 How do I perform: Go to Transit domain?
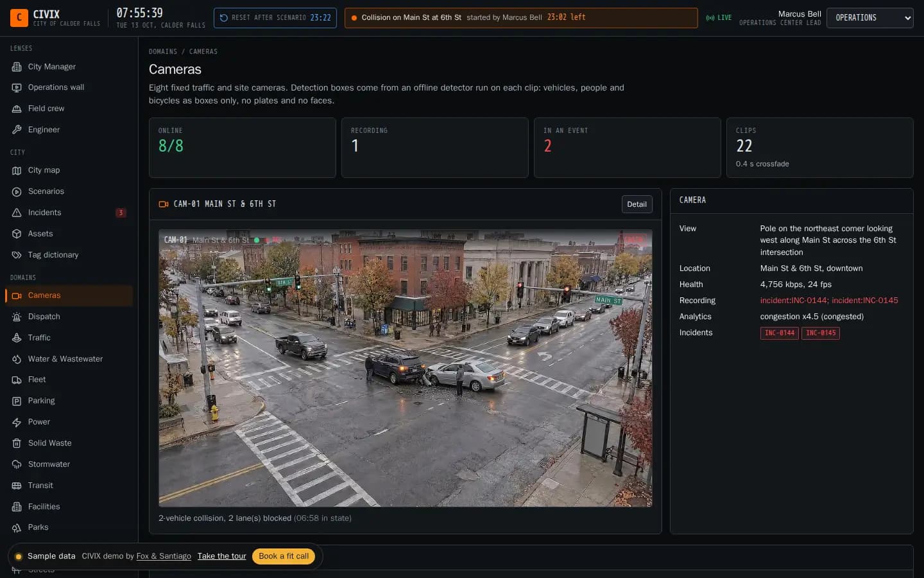click(x=69, y=486)
